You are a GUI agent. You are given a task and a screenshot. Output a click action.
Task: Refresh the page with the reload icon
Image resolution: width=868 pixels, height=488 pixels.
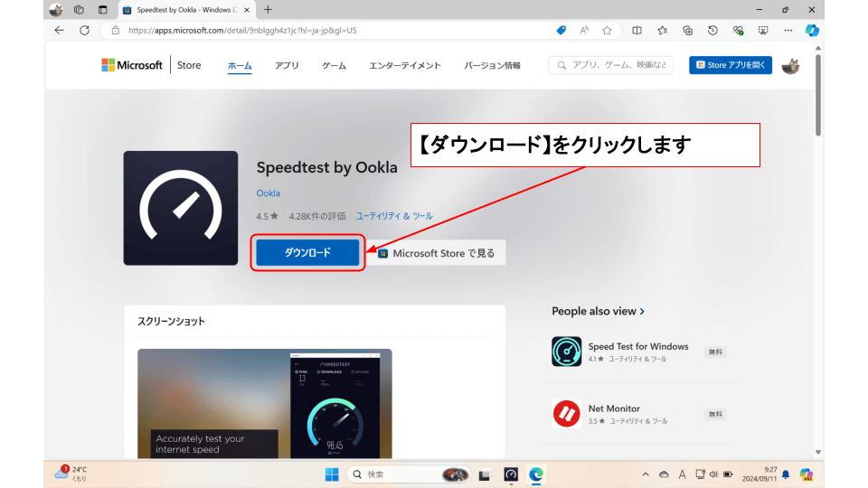[x=84, y=30]
